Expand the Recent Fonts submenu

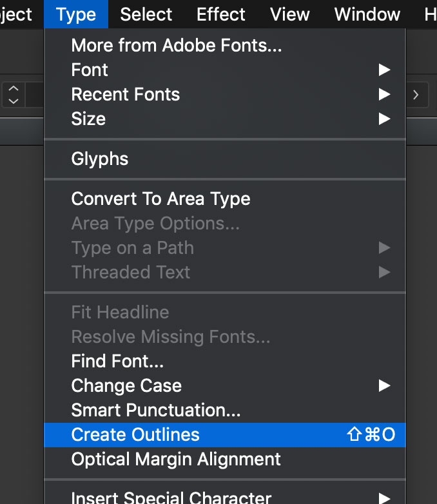coord(126,94)
